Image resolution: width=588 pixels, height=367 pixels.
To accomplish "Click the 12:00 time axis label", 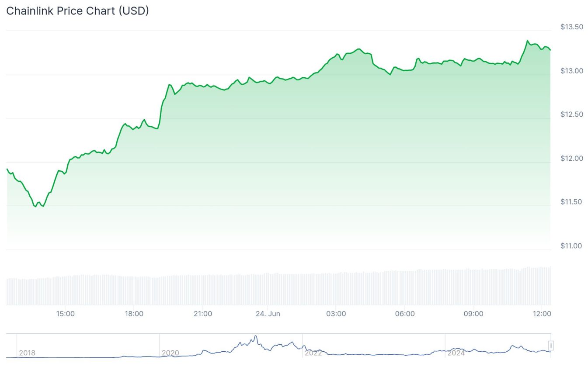I will [542, 314].
